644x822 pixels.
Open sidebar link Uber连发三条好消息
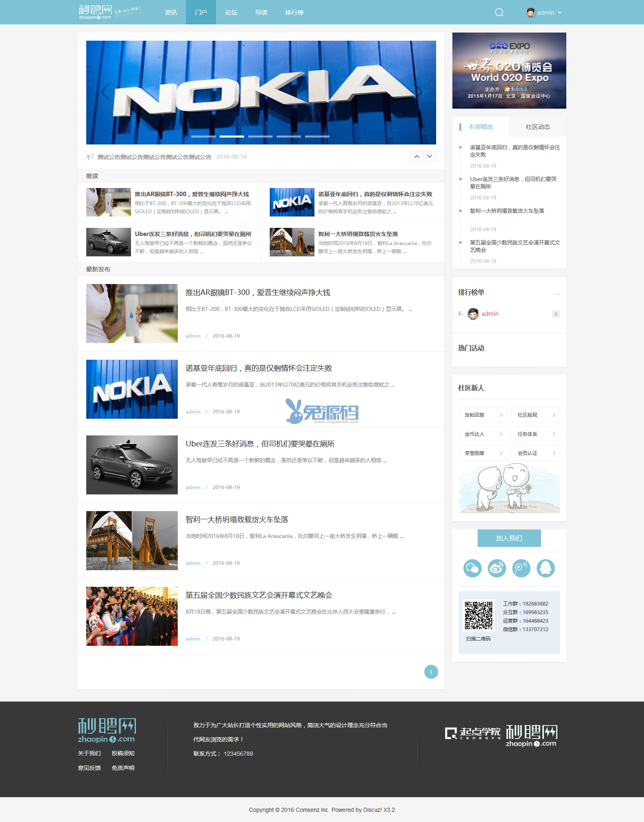click(513, 183)
